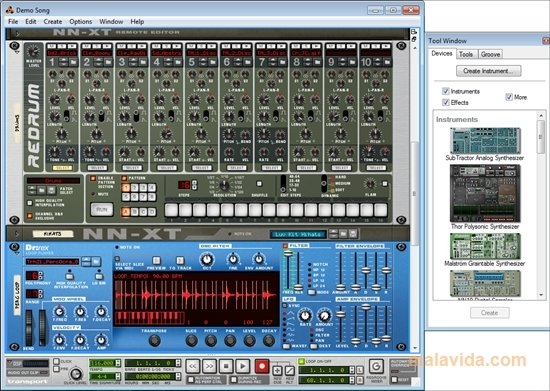The height and width of the screenshot is (391, 550).
Task: Click Dr.Rex To Track button
Action: (180, 260)
